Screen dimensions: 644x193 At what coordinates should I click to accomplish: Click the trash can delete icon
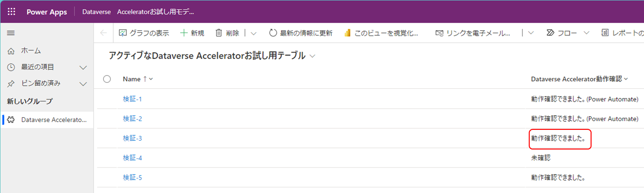pyautogui.click(x=219, y=33)
